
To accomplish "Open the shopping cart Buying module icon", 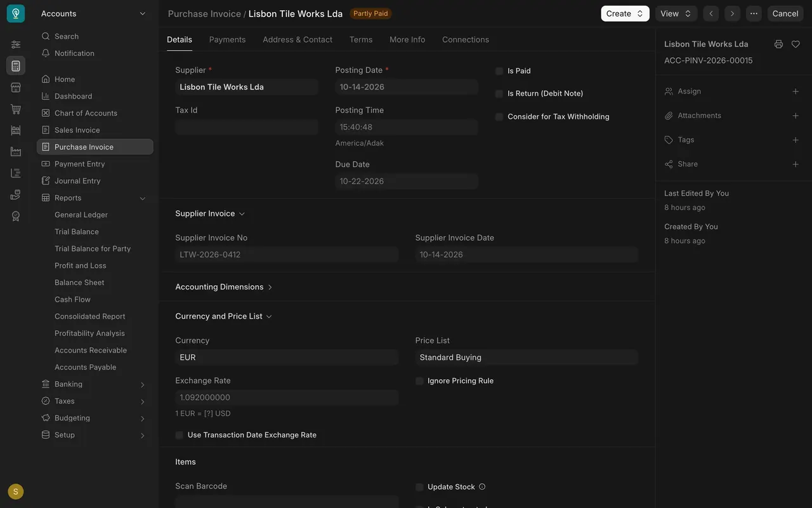I will pyautogui.click(x=16, y=109).
